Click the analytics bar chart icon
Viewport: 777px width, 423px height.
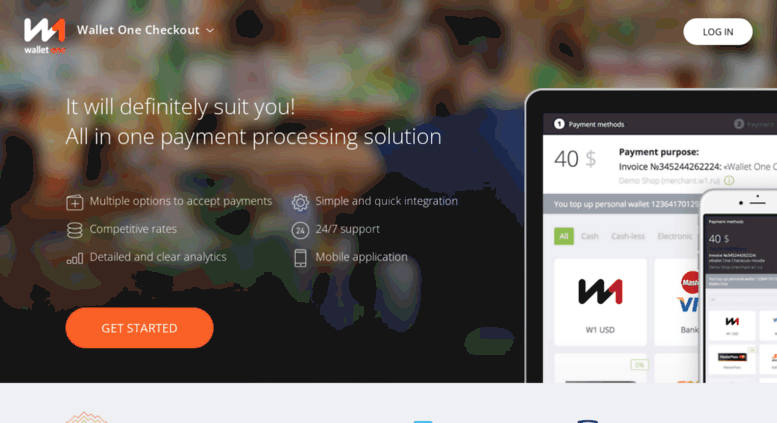point(75,258)
